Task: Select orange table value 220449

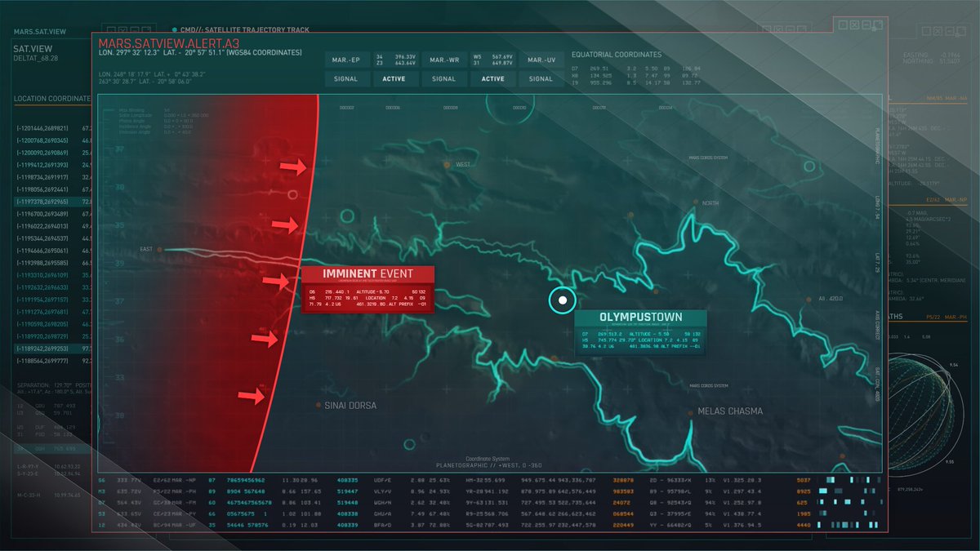Action: click(622, 527)
